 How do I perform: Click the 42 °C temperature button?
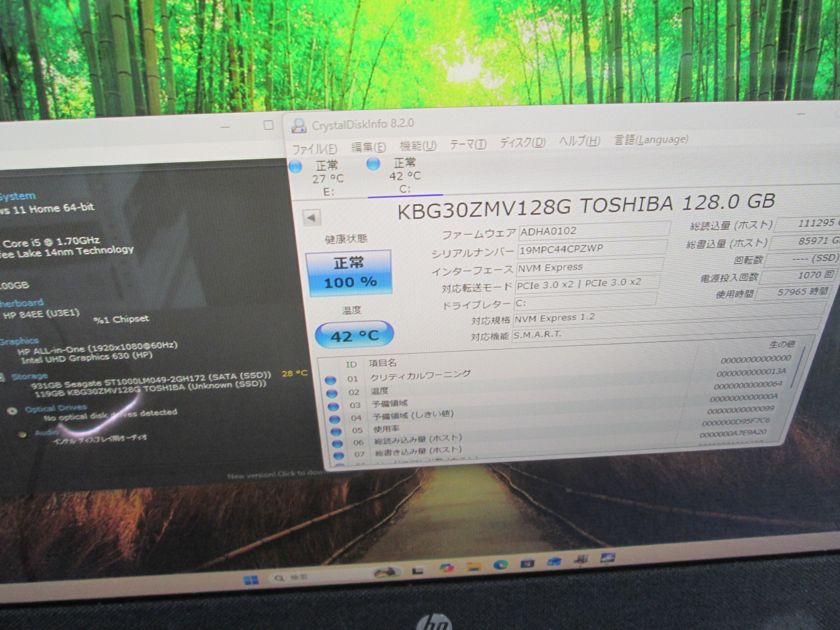354,335
